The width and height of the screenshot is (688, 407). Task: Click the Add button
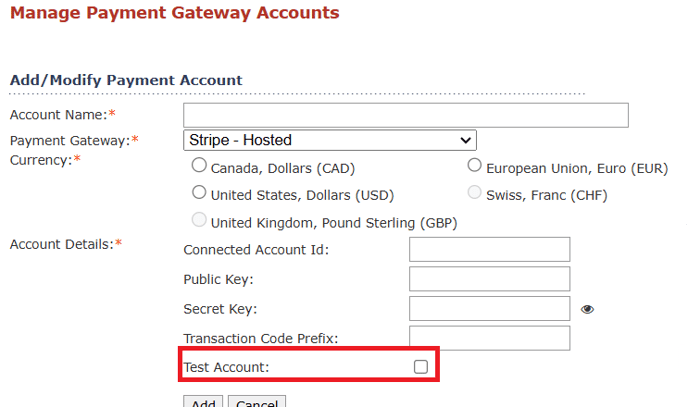(x=203, y=402)
